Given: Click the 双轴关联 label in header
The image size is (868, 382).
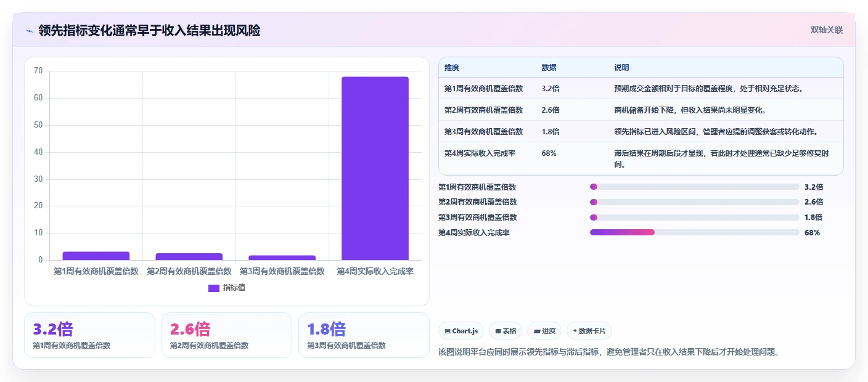Looking at the screenshot, I should (x=826, y=30).
